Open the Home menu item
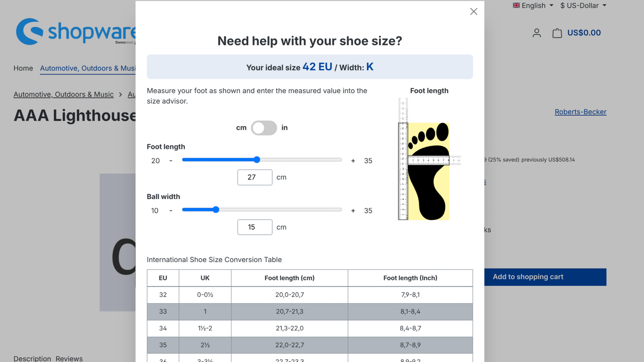Viewport: 644px width, 362px height. tap(23, 68)
